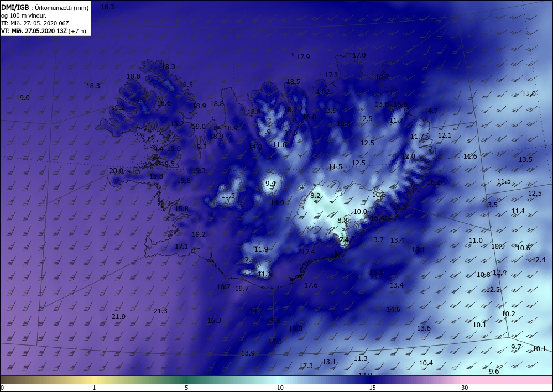Click the 'VT: Mið. 27.05.2020 13Z' valid time
Viewport: 553px width, 392px height.
34,30
